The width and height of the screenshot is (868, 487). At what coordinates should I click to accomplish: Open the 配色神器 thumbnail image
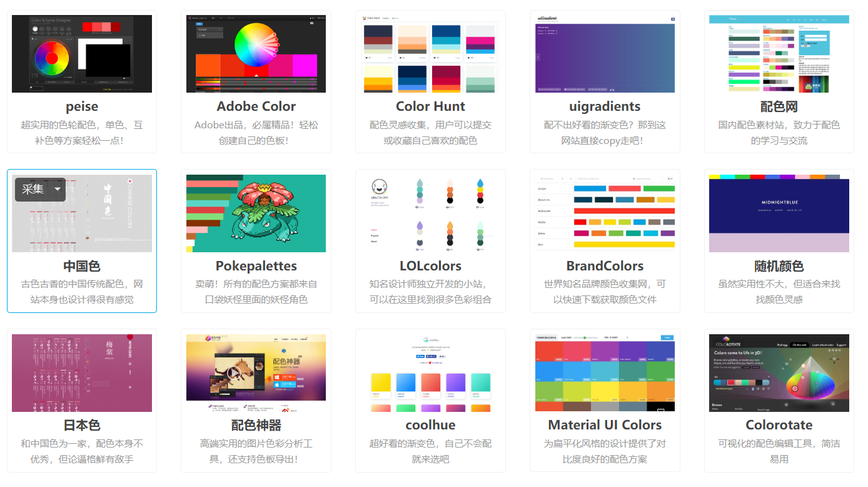256,373
